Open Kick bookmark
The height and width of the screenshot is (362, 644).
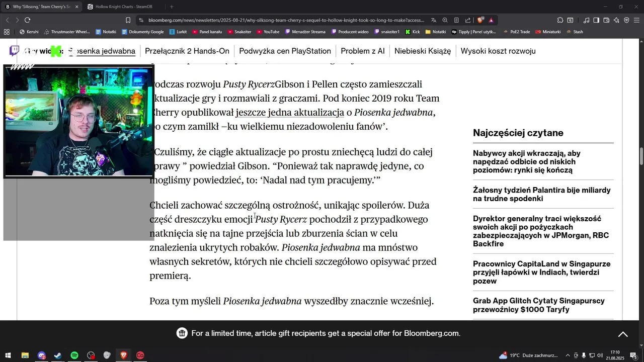[412, 32]
